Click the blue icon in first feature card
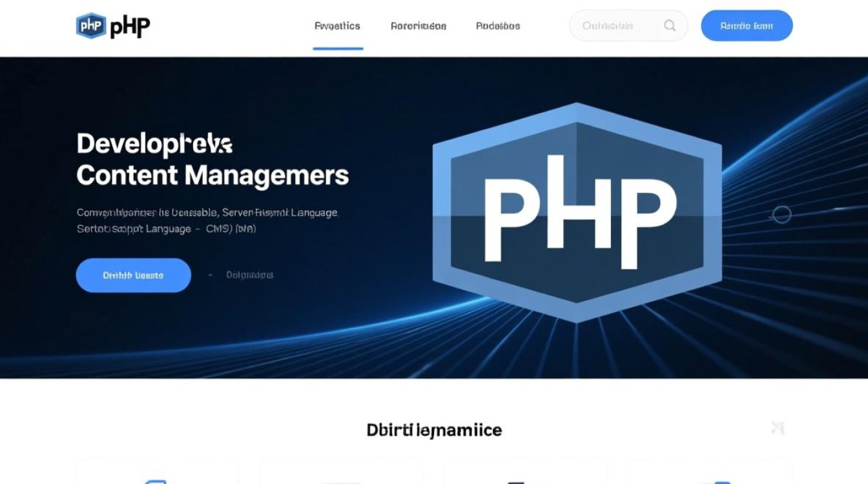This screenshot has height=484, width=868. click(x=156, y=481)
